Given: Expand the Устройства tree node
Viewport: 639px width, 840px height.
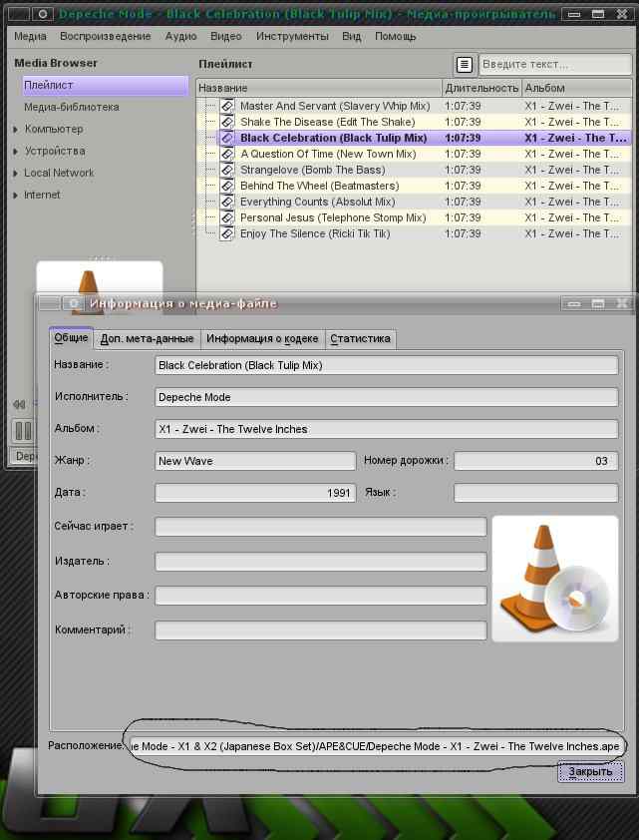Looking at the screenshot, I should tap(16, 152).
